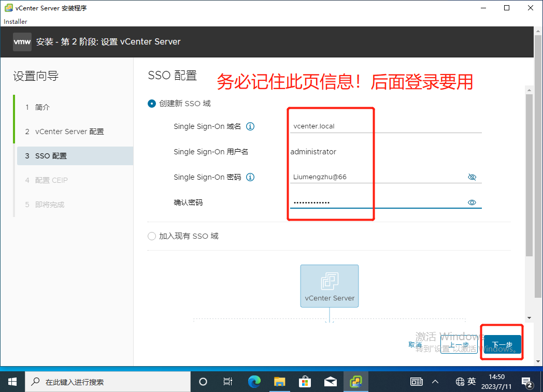Click the inner scrollbar up arrow

[529, 90]
